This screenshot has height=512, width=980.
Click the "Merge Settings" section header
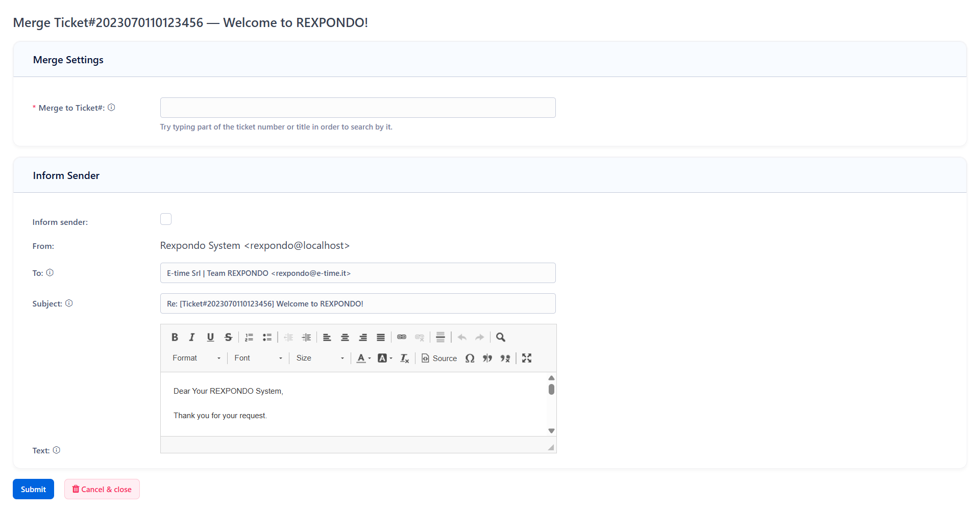click(x=68, y=60)
